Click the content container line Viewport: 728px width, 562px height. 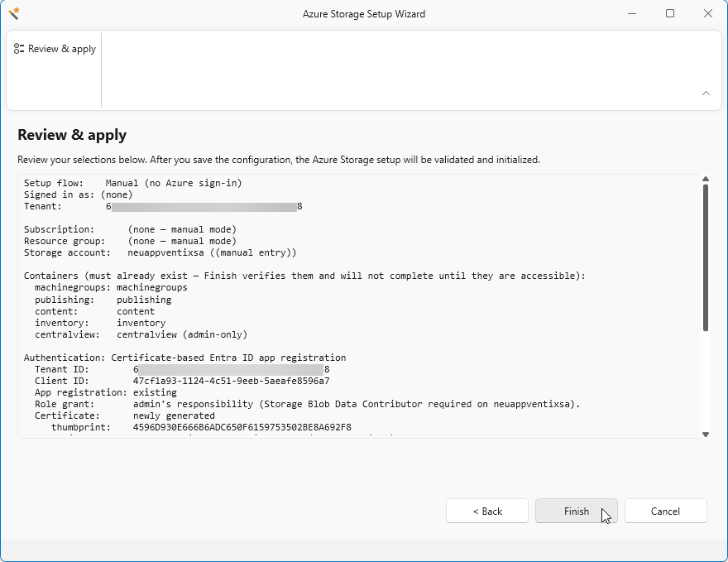coord(94,311)
